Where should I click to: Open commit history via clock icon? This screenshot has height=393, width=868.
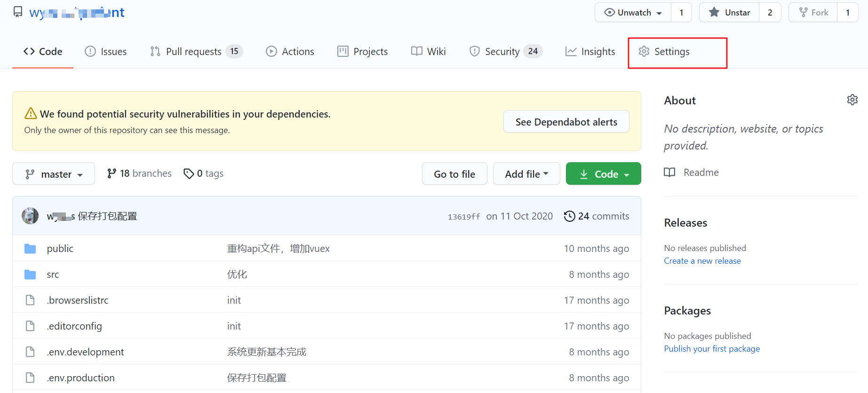tap(569, 216)
